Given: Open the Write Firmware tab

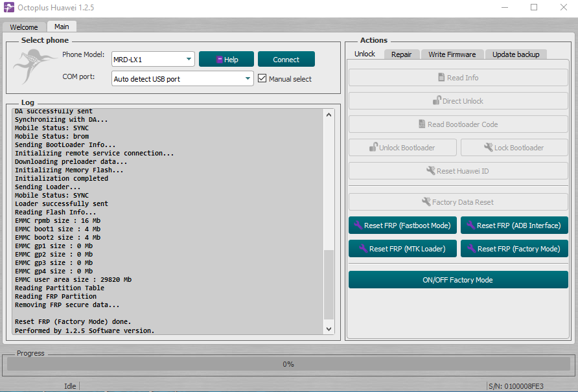Looking at the screenshot, I should click(x=452, y=54).
